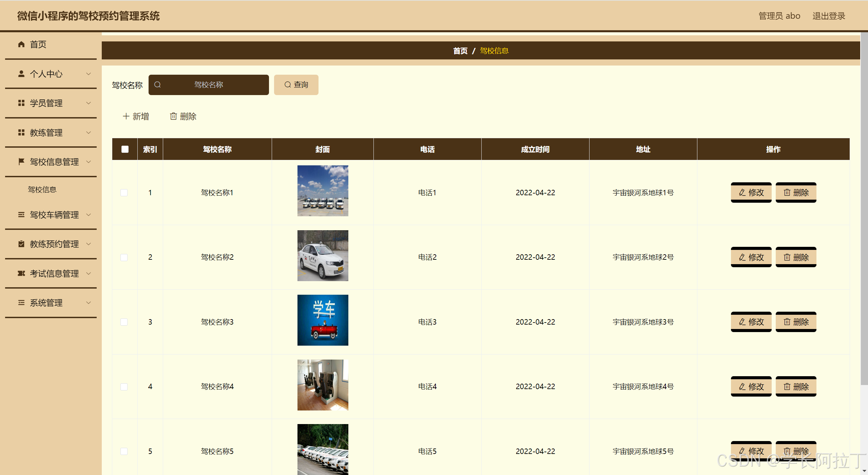
Task: Click the trash icon in row 驾校名称4
Action: pyautogui.click(x=787, y=386)
